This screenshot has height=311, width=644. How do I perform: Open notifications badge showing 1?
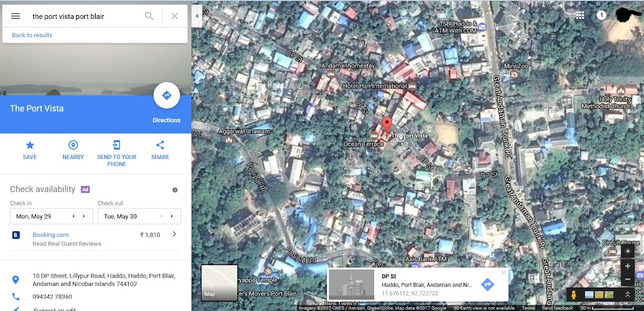[x=601, y=15]
